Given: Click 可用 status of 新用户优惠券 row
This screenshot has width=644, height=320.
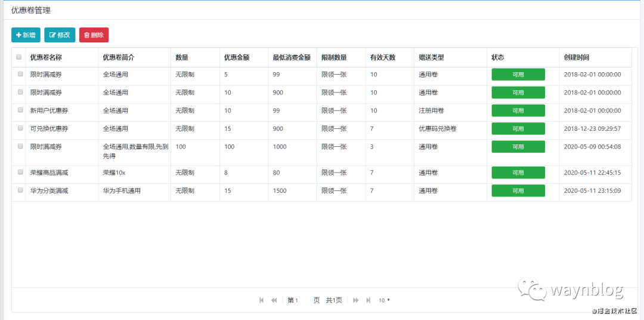Looking at the screenshot, I should point(518,110).
